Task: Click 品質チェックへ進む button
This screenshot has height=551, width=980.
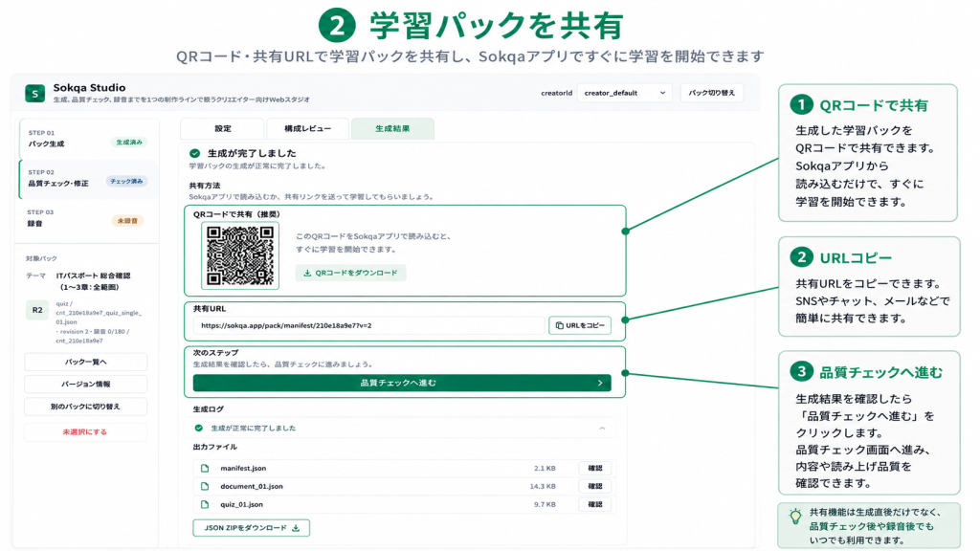Action: 402,383
